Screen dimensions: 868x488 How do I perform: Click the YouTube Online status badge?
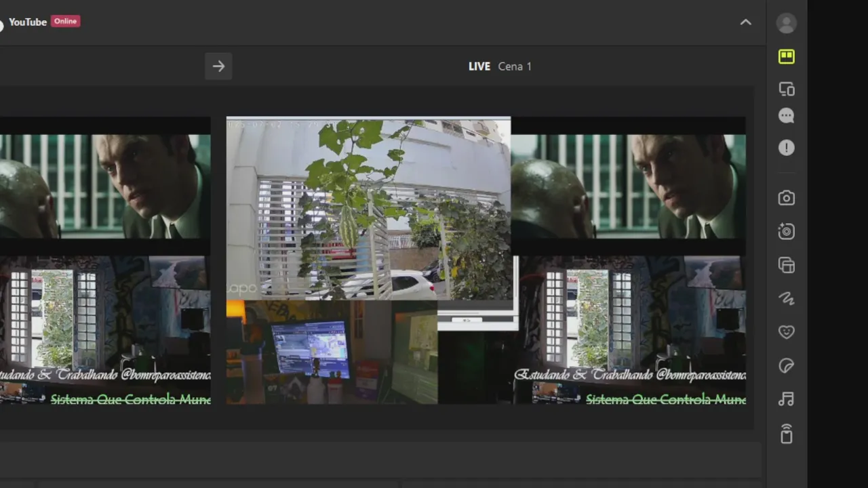(66, 21)
